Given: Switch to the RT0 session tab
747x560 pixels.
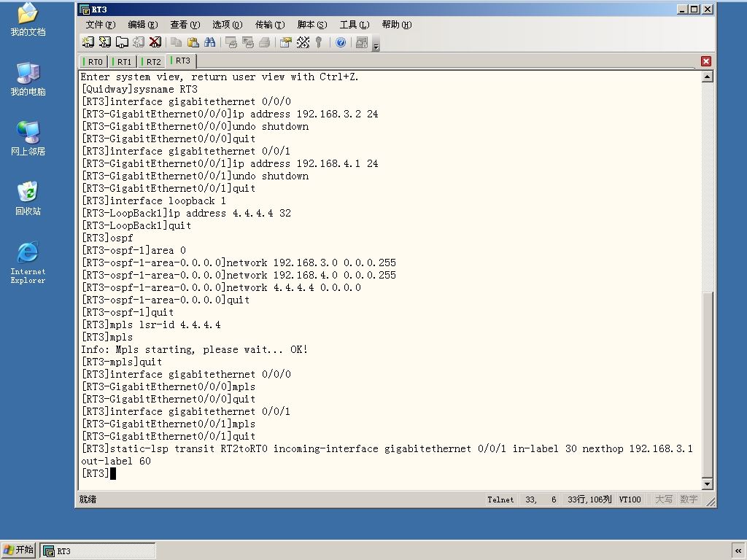Looking at the screenshot, I should tap(93, 62).
